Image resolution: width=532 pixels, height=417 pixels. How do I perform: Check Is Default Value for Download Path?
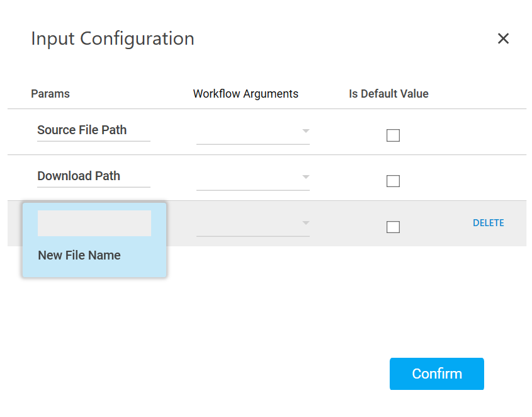tap(393, 181)
